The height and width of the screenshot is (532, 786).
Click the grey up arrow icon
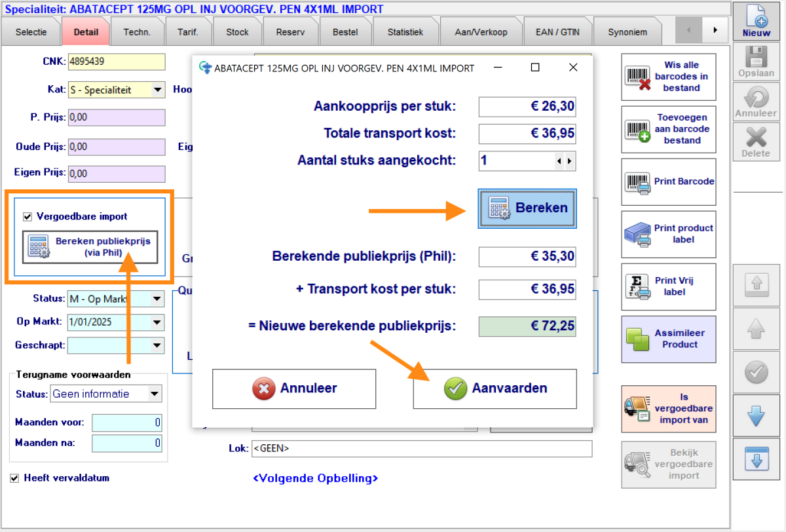tap(757, 328)
